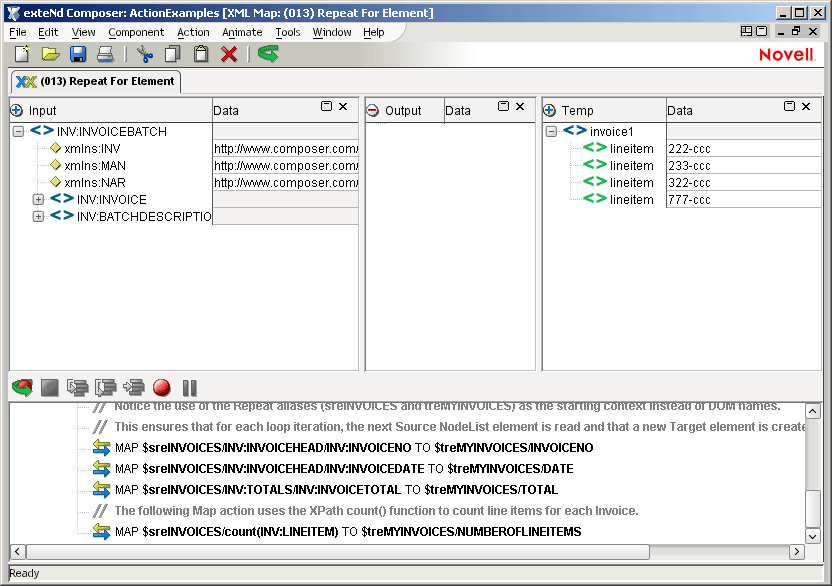Click the plus icon beside the Input header
Viewport: 832px width, 586px height.
pos(16,110)
